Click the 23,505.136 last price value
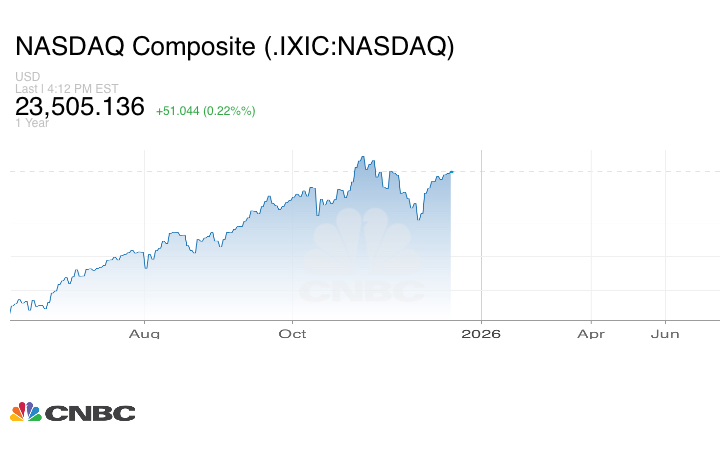 coord(80,107)
